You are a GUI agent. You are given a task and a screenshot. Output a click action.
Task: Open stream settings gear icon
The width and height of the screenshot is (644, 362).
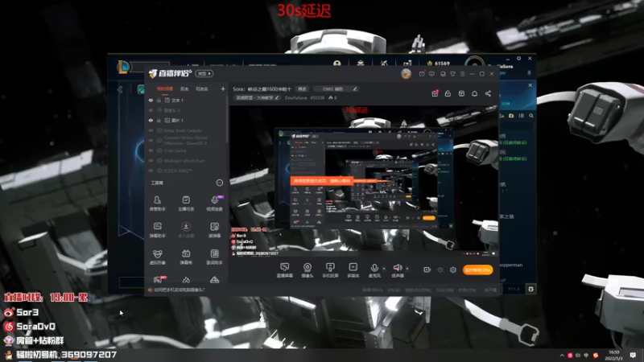coord(453,269)
